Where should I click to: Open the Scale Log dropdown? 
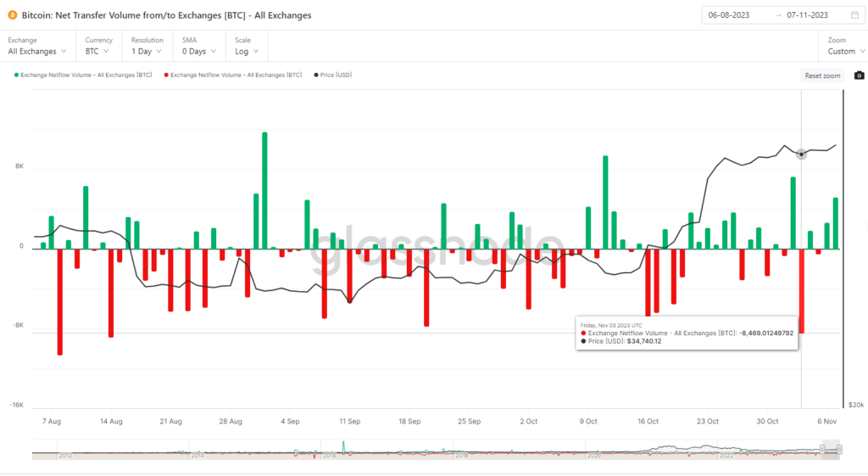point(247,52)
